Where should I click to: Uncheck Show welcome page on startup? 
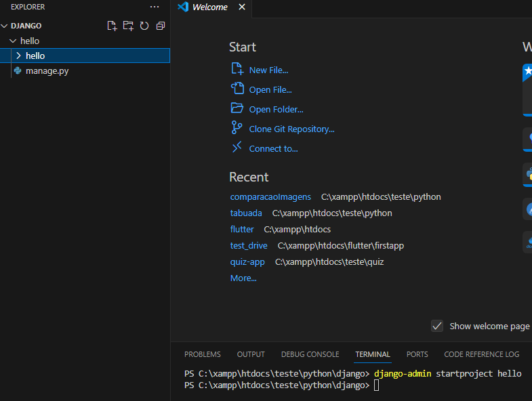[x=437, y=326]
